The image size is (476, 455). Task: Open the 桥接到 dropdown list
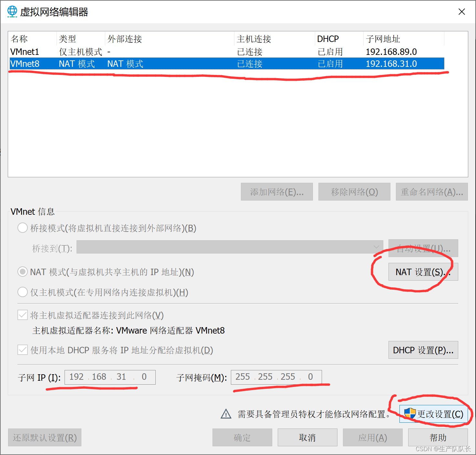tap(230, 247)
